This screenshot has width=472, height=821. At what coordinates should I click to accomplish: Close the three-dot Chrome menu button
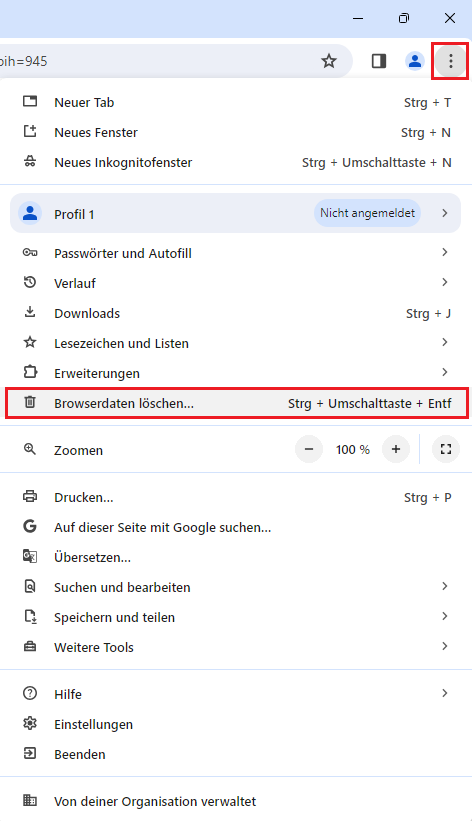click(451, 61)
